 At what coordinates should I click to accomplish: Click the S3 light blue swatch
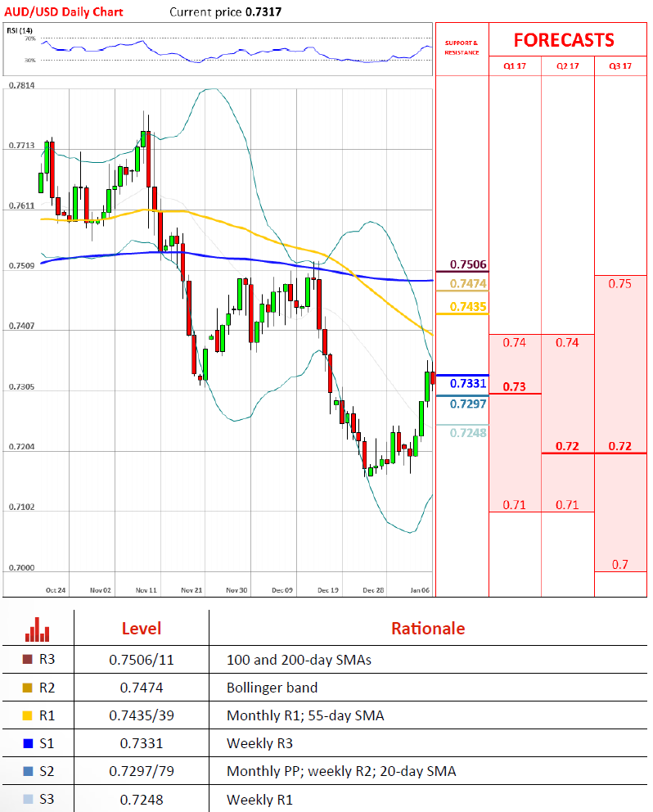click(28, 799)
